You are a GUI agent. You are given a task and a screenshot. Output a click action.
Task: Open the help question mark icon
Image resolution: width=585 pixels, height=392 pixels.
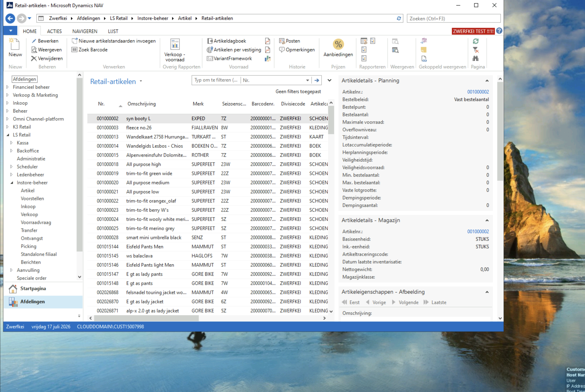499,31
